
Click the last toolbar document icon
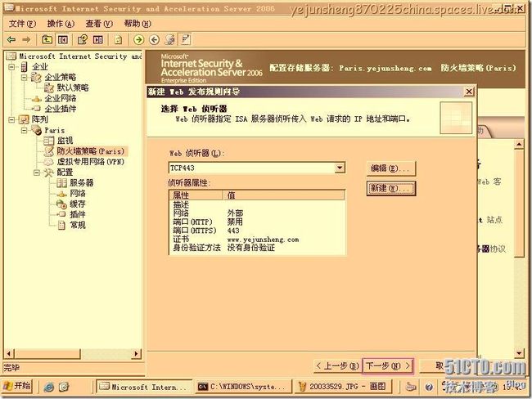186,40
